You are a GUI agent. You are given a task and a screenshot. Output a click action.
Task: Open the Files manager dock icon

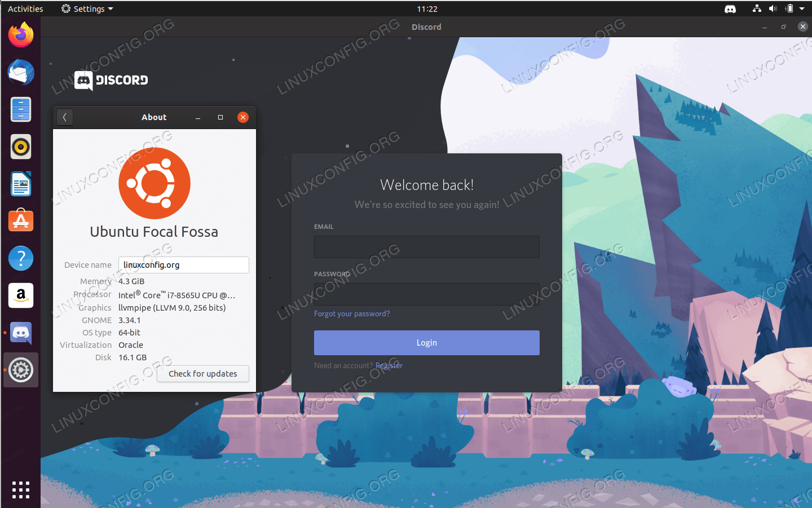coord(21,109)
